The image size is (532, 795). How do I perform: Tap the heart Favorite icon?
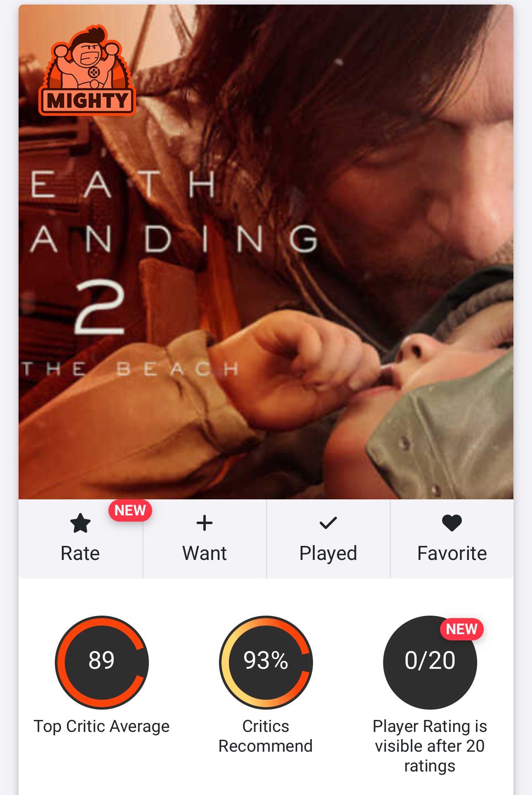pos(452,523)
